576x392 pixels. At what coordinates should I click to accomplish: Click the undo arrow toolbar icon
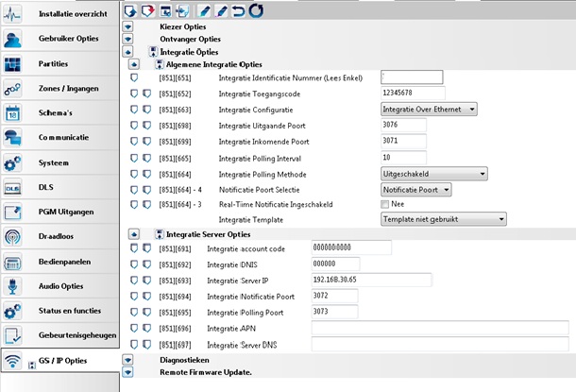coord(238,11)
